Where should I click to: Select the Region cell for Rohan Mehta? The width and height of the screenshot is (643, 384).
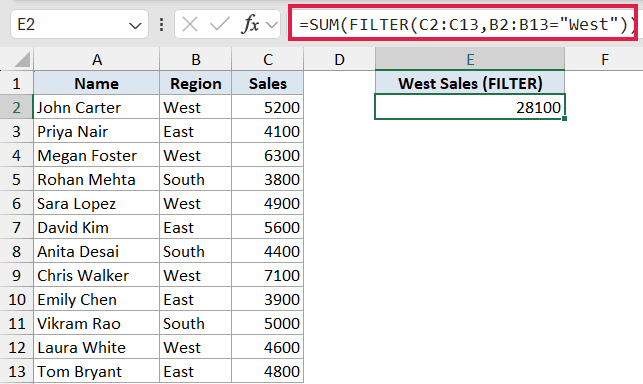[196, 179]
